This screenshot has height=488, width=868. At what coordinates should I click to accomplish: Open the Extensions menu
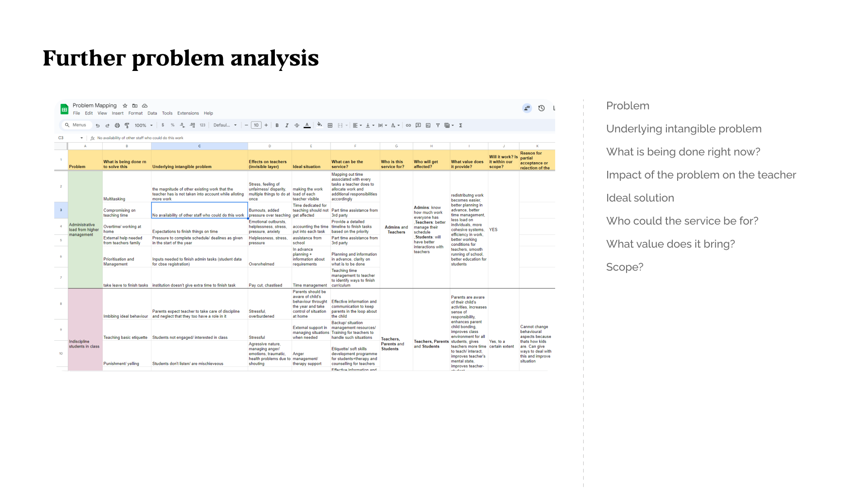point(188,113)
